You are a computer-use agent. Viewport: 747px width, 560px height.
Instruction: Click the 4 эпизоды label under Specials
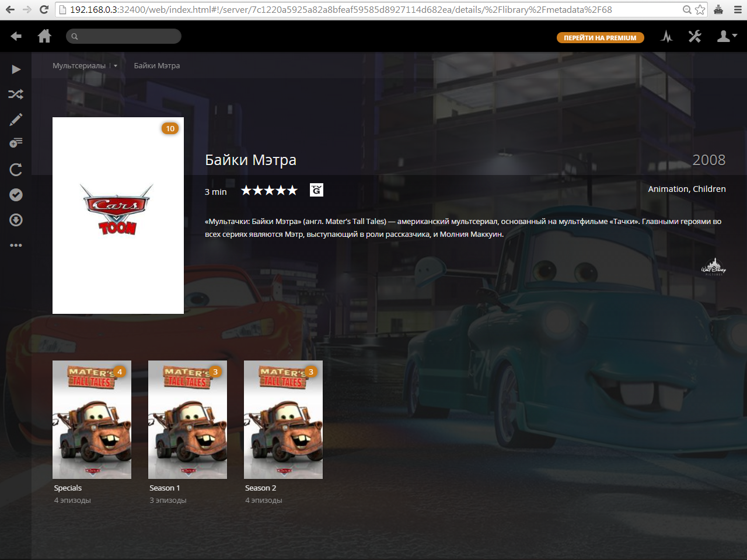point(72,501)
